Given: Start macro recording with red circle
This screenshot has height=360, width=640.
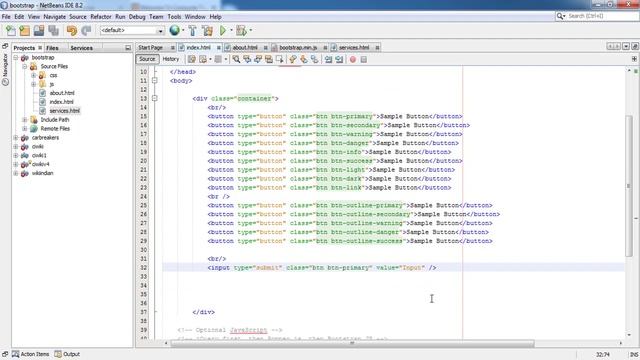Looking at the screenshot, I should [353, 60].
